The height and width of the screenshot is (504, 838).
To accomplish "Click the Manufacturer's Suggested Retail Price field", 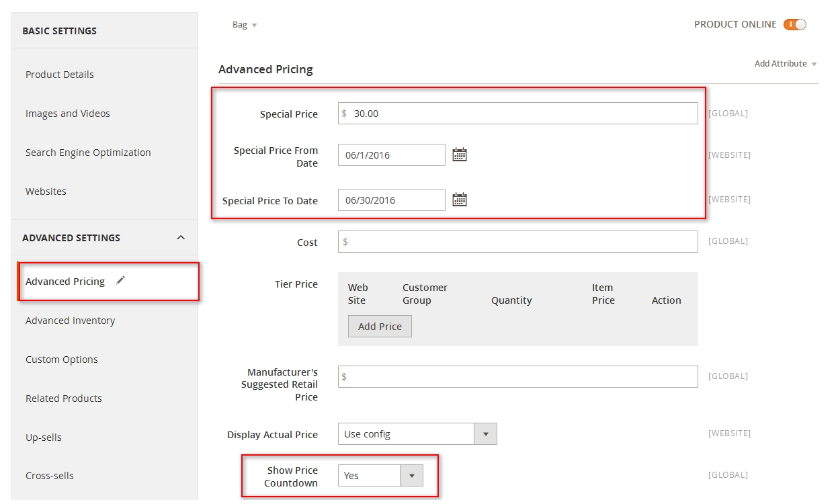I will pyautogui.click(x=517, y=377).
